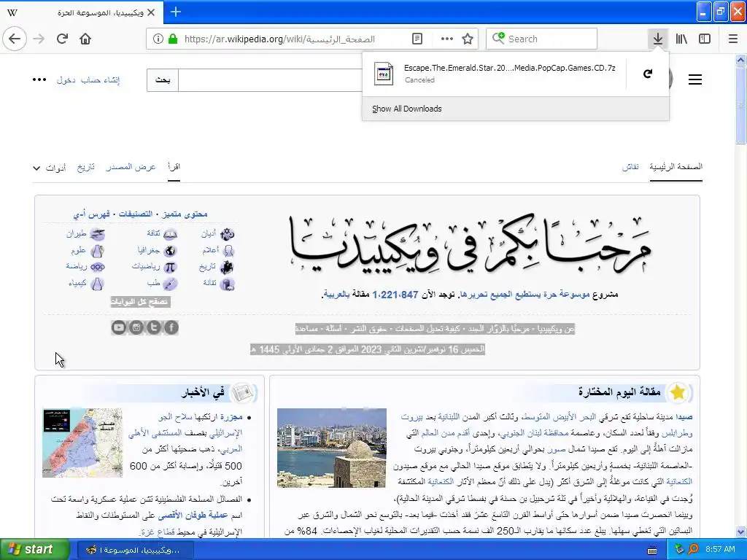
Task: Open Show All Downloads
Action: tap(407, 109)
